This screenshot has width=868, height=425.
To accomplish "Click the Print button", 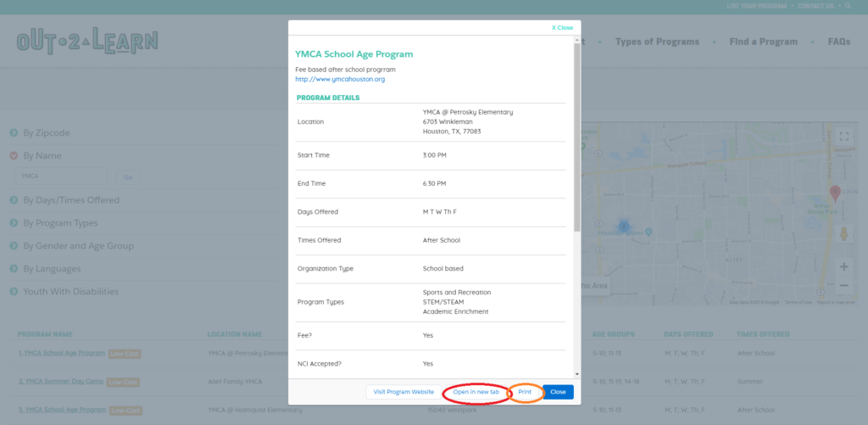I will pos(525,392).
